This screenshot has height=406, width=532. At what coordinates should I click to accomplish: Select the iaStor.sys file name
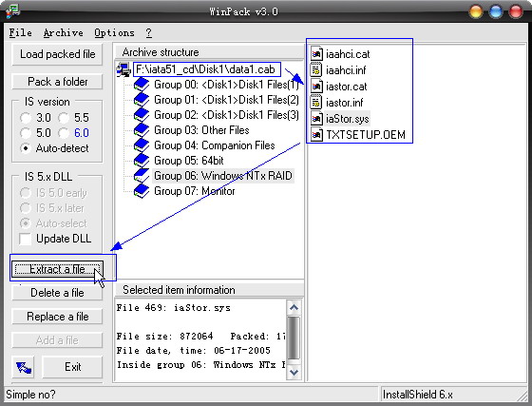pos(347,119)
